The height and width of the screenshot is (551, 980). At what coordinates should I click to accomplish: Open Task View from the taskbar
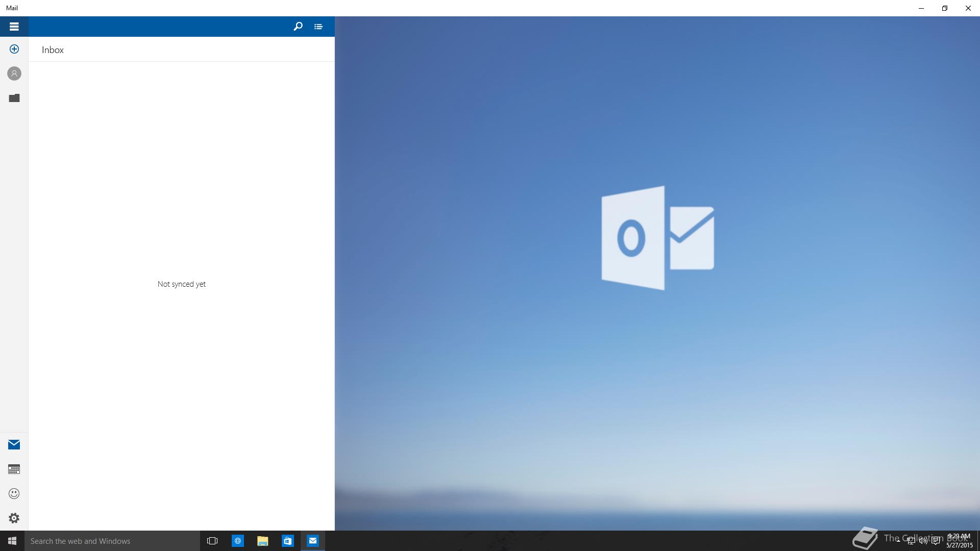(x=212, y=541)
